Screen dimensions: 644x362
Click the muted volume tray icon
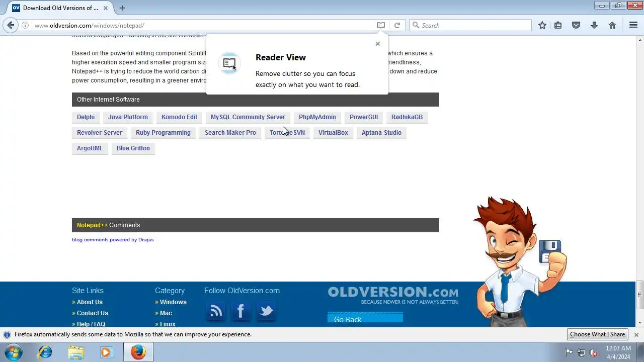pos(594,352)
